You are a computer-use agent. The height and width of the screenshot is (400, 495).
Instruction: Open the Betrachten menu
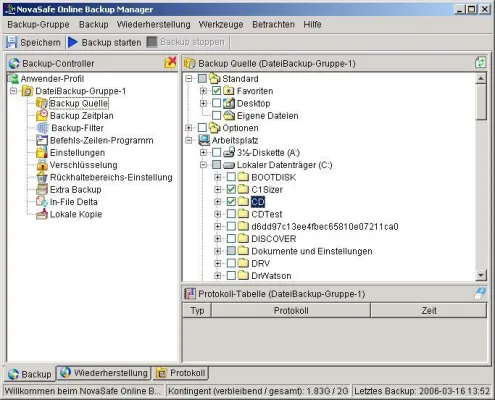tap(273, 25)
